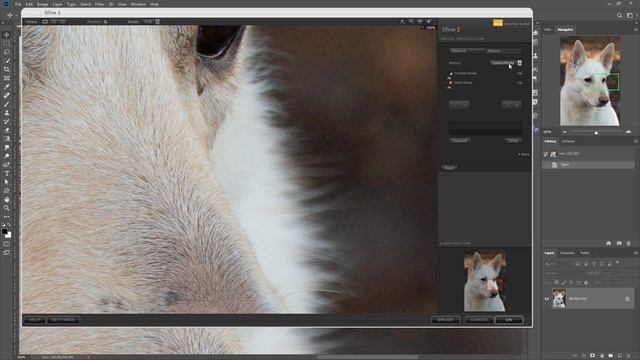This screenshot has width=640, height=360.
Task: Click the lock icon on Background layer
Action: 627,299
